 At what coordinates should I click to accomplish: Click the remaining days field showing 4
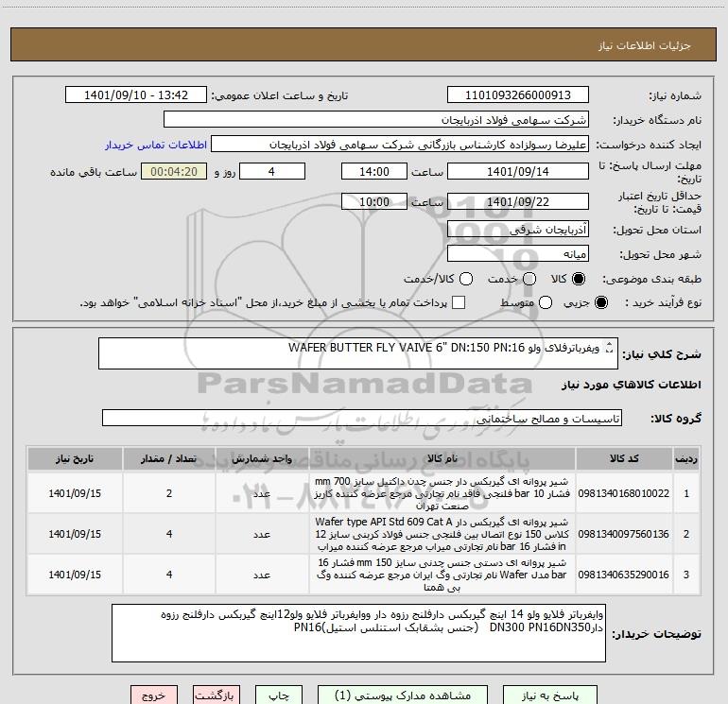tap(272, 172)
